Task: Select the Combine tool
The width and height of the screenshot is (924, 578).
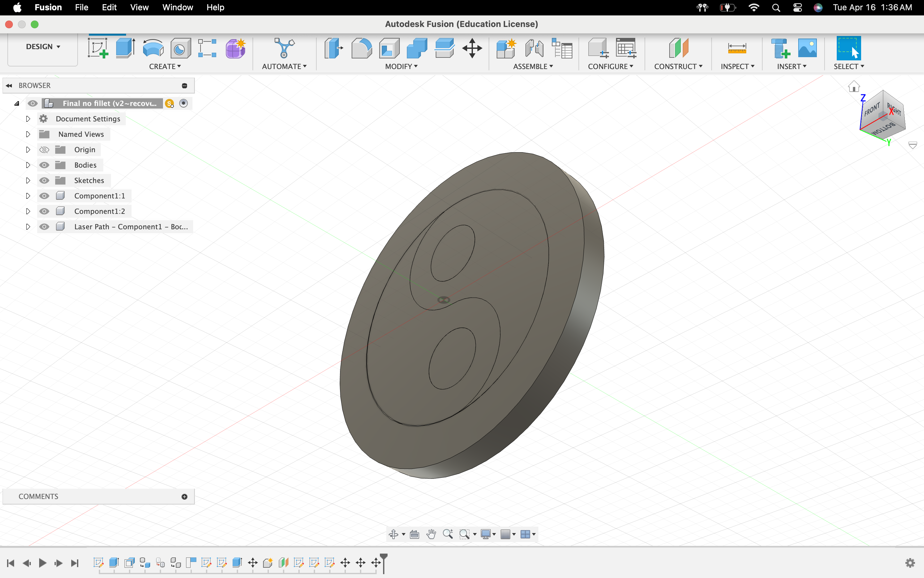Action: [416, 48]
